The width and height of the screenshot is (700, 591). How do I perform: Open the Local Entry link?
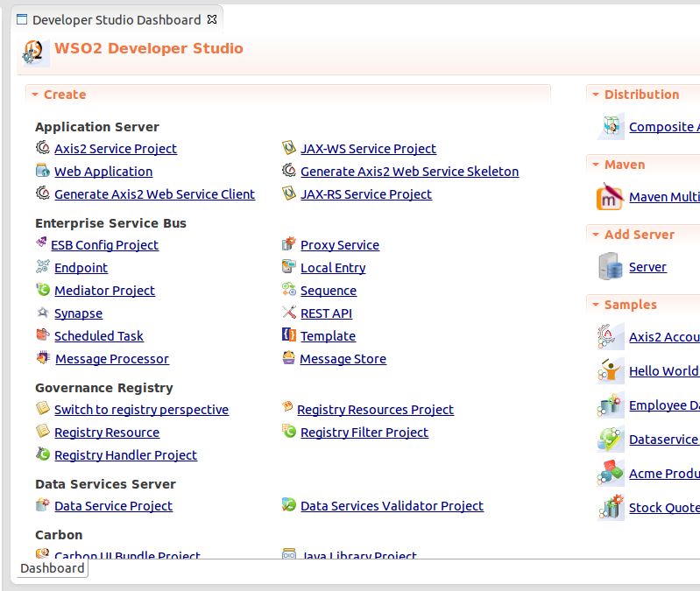point(333,268)
